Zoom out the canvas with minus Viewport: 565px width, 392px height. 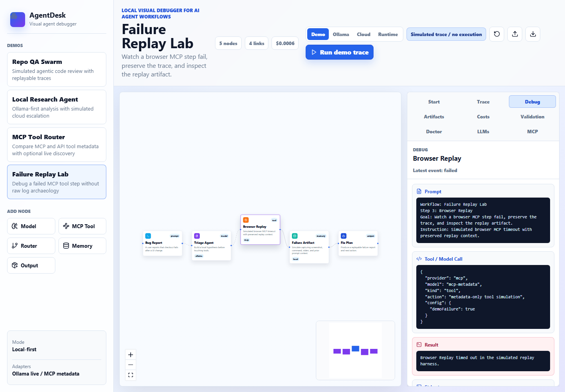pyautogui.click(x=131, y=365)
